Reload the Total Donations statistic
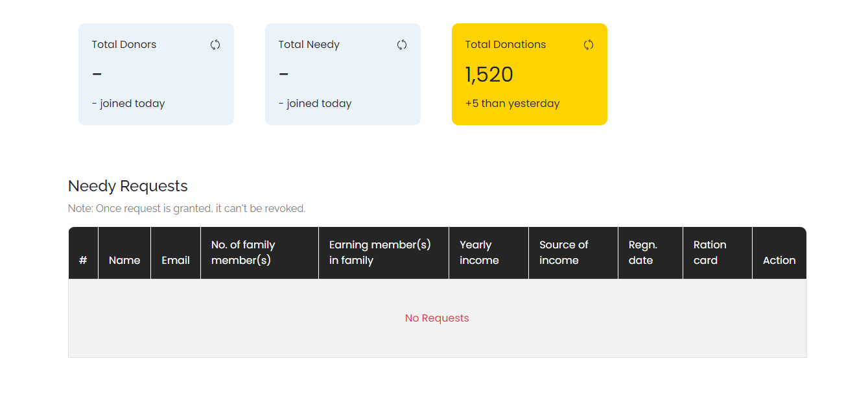Screen dimensions: 868x402 589,45
